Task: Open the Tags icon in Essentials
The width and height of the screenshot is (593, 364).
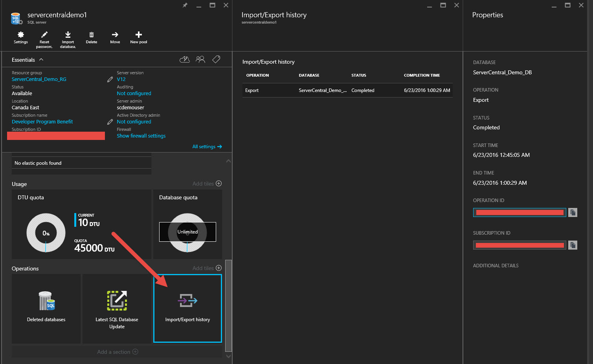Action: pos(216,59)
